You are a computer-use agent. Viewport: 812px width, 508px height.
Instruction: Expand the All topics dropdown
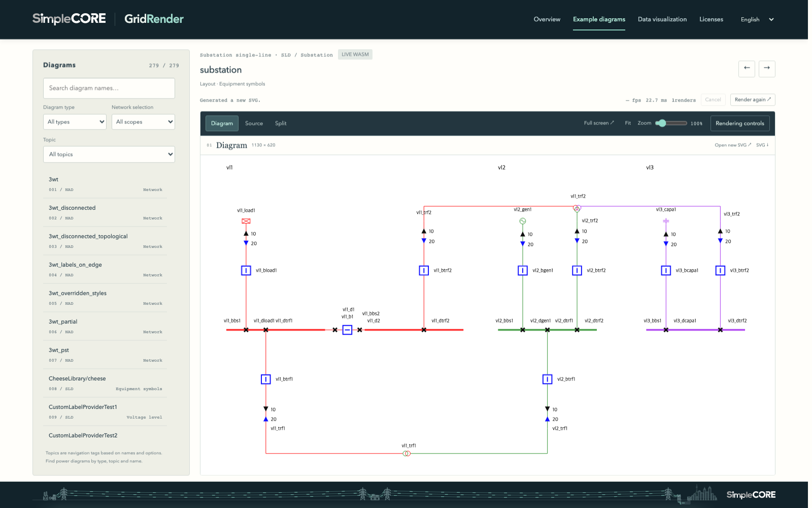coord(109,154)
